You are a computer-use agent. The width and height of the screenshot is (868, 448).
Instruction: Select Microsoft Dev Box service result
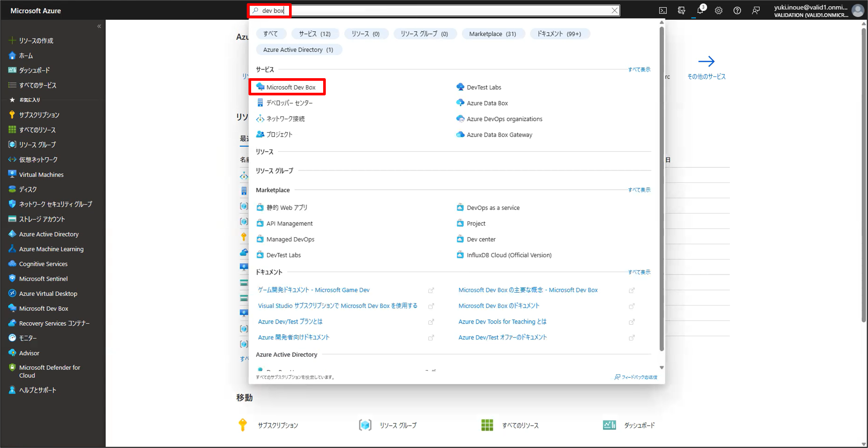pyautogui.click(x=290, y=87)
